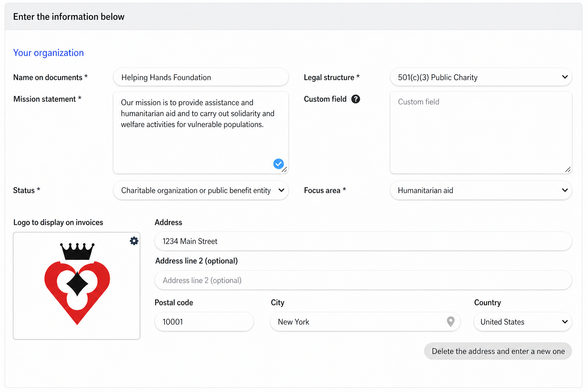Click the Your organization heading link
Image resolution: width=588 pixels, height=392 pixels.
pos(49,53)
